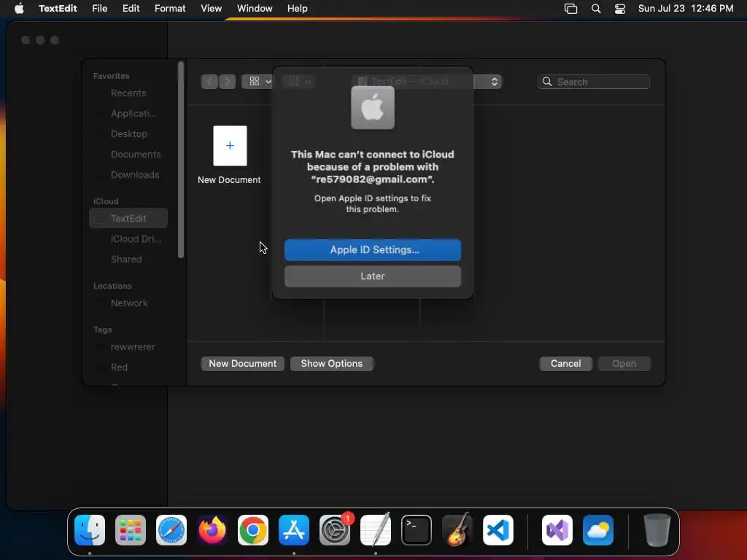This screenshot has height=560, width=747.
Task: Select Downloads in the sidebar
Action: click(x=128, y=175)
